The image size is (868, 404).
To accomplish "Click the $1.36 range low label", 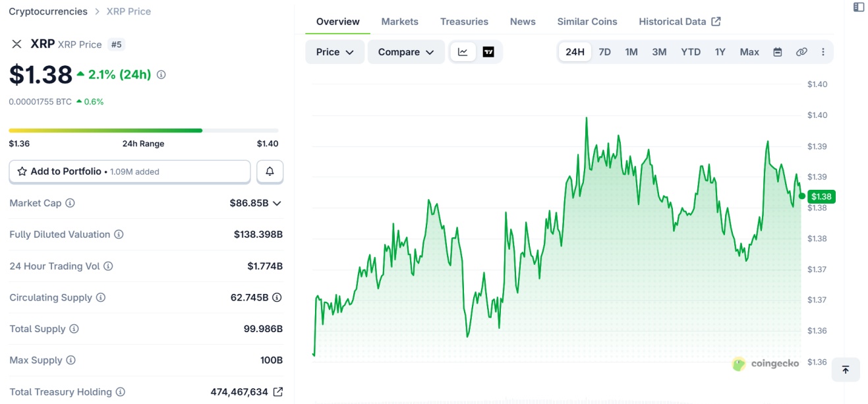I will pyautogui.click(x=19, y=144).
